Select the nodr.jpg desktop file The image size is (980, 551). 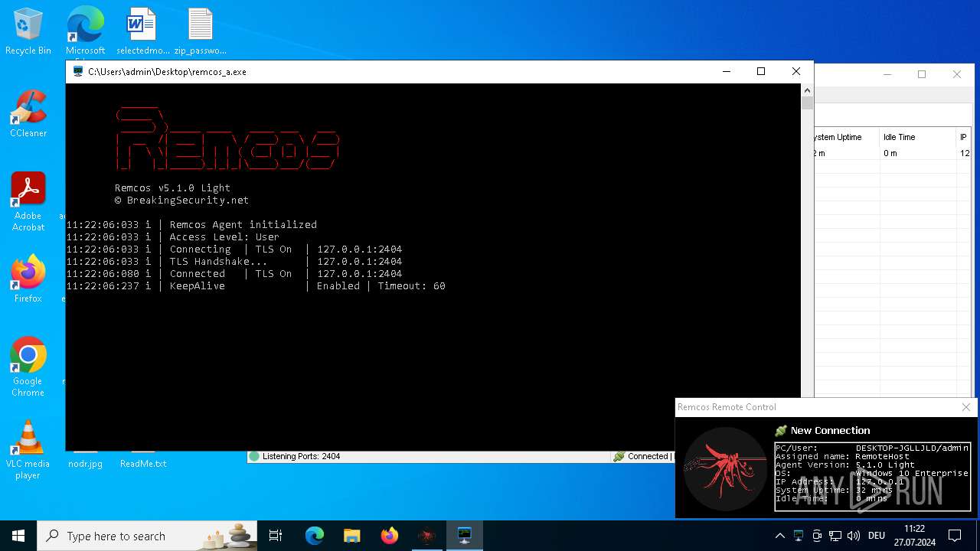point(85,462)
